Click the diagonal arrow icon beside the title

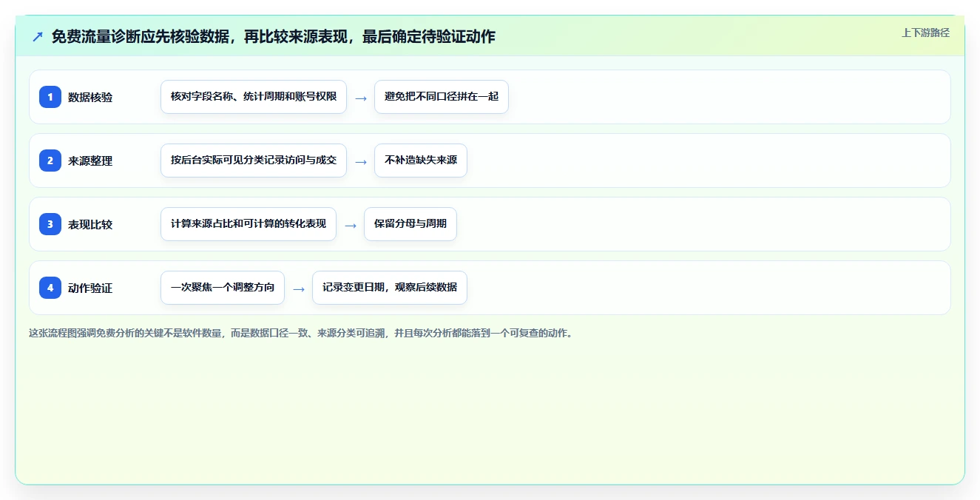point(38,37)
